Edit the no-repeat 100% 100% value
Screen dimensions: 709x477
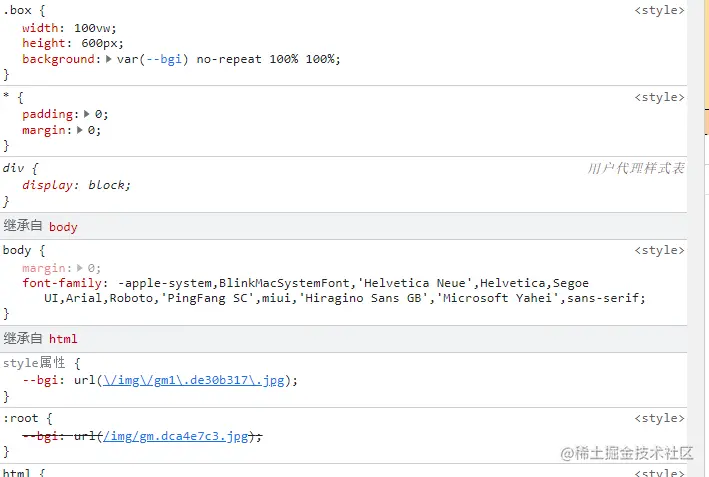[265, 59]
